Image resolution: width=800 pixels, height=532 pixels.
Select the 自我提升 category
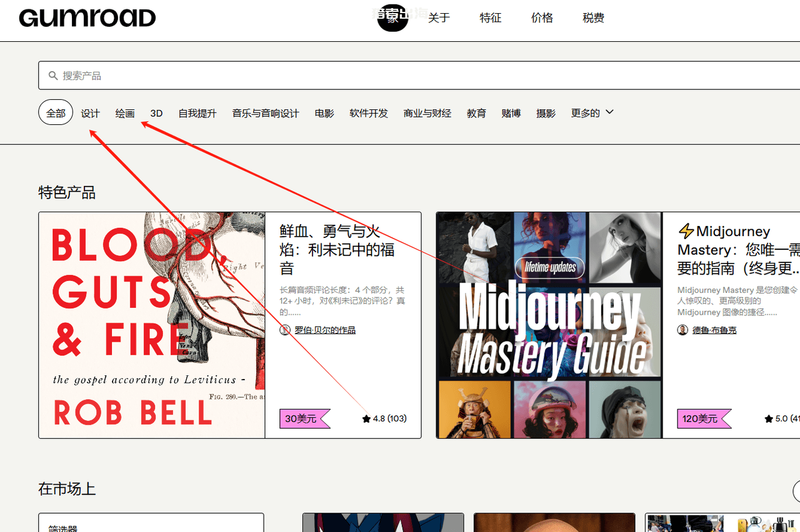197,113
